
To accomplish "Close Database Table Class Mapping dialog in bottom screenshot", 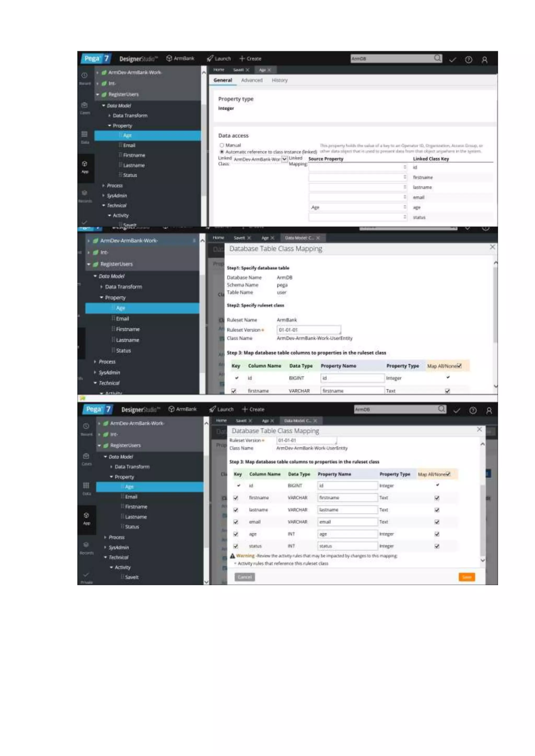I will tap(479, 429).
